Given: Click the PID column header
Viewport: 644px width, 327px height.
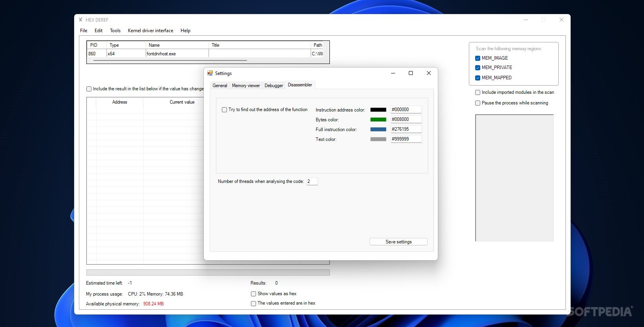Looking at the screenshot, I should 97,45.
